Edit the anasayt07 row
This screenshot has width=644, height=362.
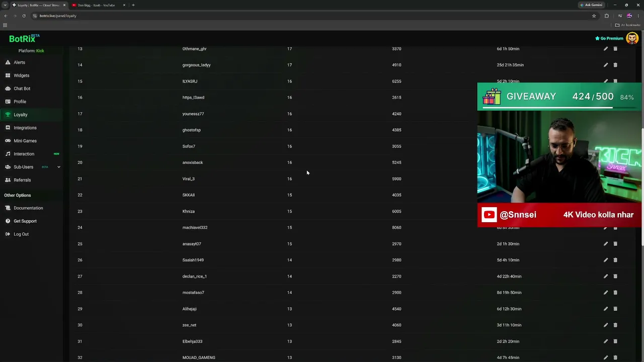(x=606, y=244)
